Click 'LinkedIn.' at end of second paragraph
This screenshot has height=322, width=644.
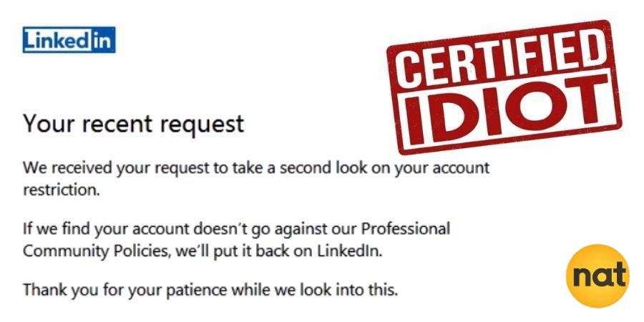coord(349,251)
